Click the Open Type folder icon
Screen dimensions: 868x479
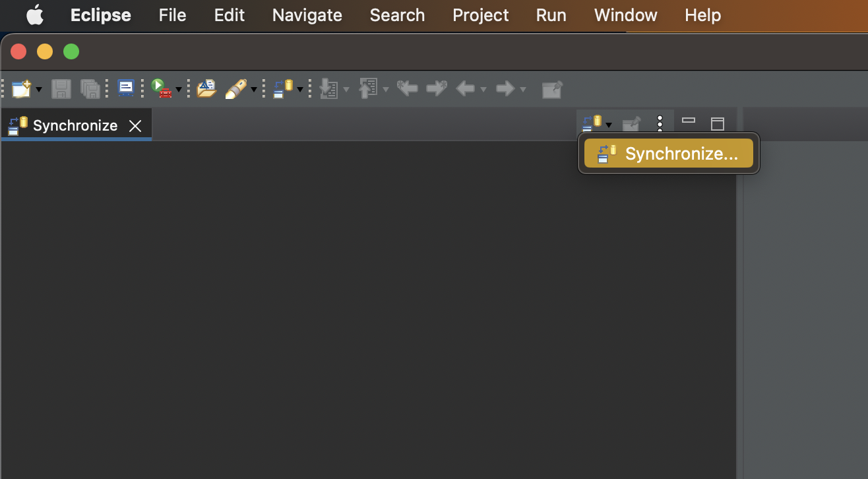[x=206, y=88]
